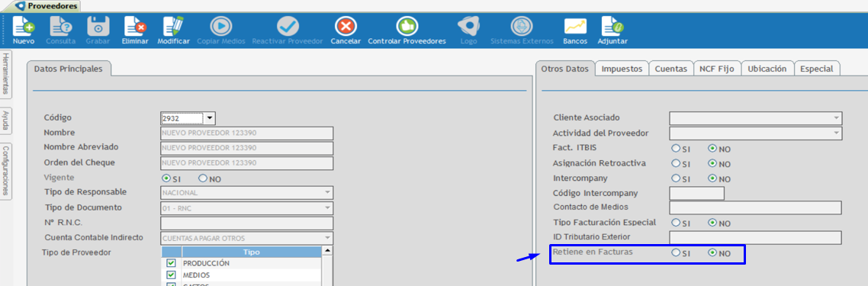Open the Código dropdown arrow
868x286 pixels.
coord(209,117)
